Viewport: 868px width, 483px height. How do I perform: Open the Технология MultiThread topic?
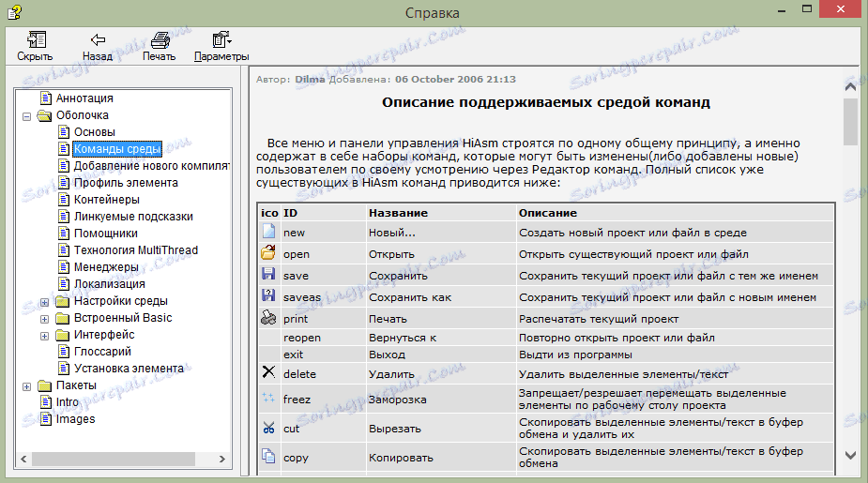(x=136, y=250)
